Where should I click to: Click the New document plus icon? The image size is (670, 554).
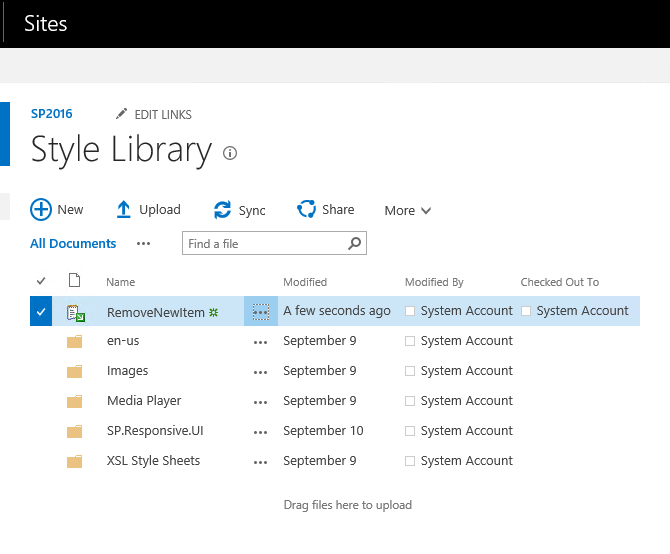(x=41, y=209)
